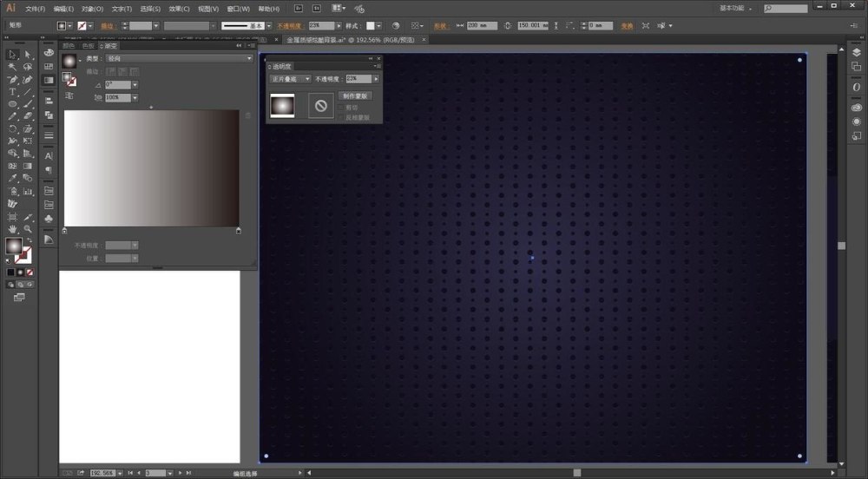868x479 pixels.
Task: Select the Hand tool
Action: pyautogui.click(x=13, y=228)
